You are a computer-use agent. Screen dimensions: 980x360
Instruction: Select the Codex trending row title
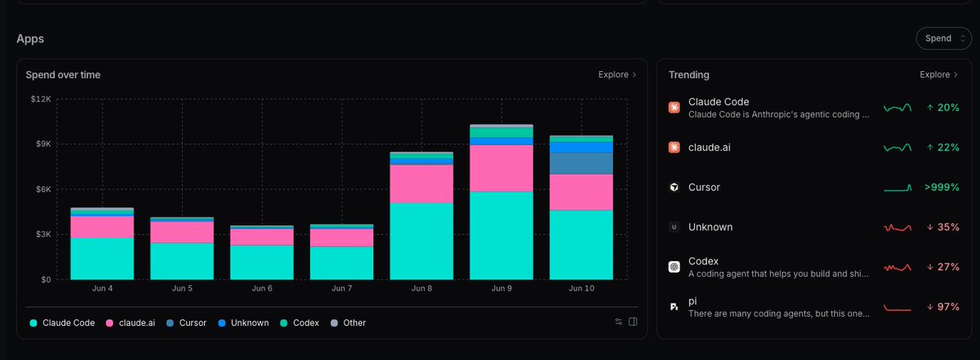703,261
